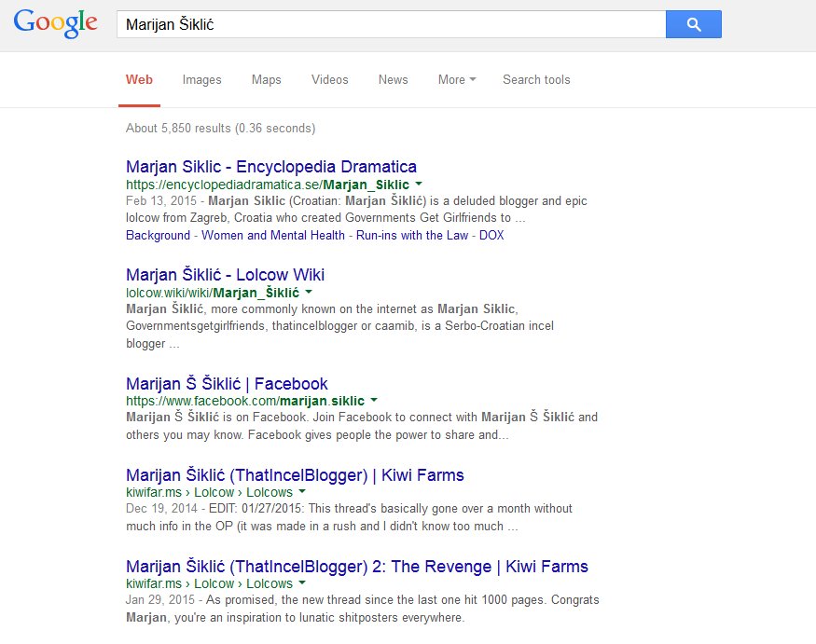Open arrow beside first kiwifar.ms Lolcows breadcrumb
The height and width of the screenshot is (644, 816).
point(302,491)
